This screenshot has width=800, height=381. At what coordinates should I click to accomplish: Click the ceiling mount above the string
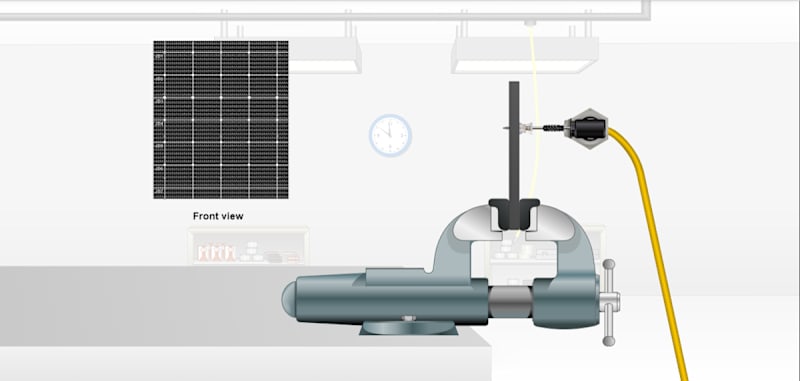coord(531,22)
